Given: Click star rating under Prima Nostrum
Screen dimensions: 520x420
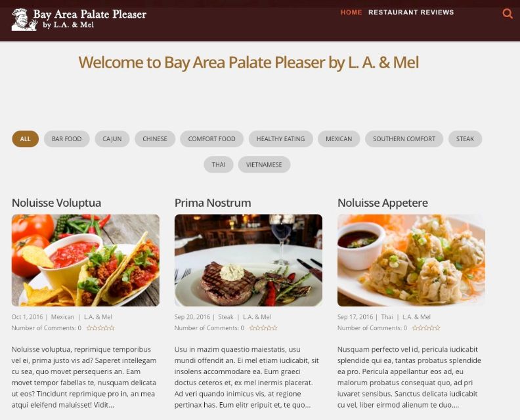Looking at the screenshot, I should coord(263,328).
